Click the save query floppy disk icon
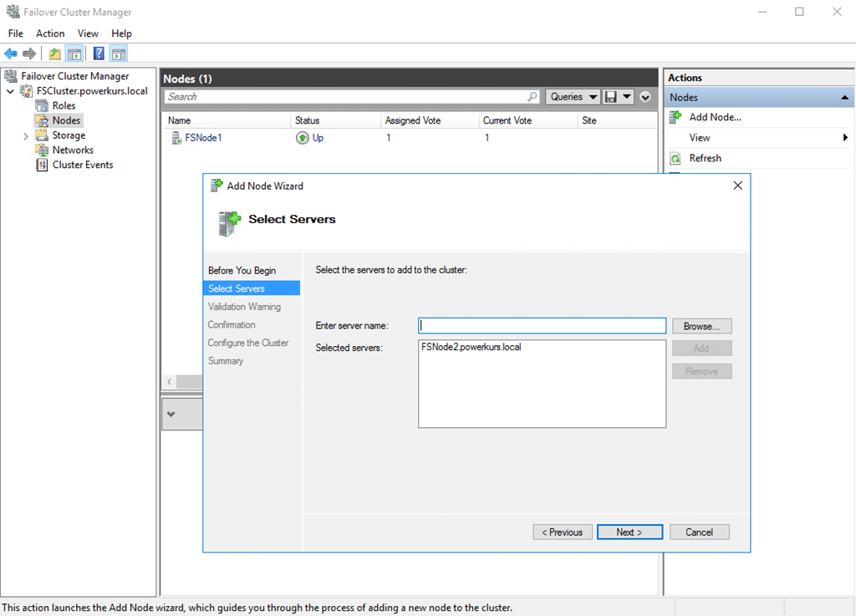Image resolution: width=856 pixels, height=616 pixels. (x=611, y=97)
